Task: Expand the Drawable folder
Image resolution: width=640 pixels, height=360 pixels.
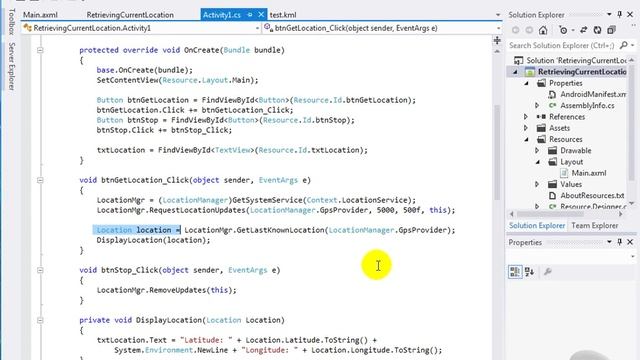Action: point(537,151)
